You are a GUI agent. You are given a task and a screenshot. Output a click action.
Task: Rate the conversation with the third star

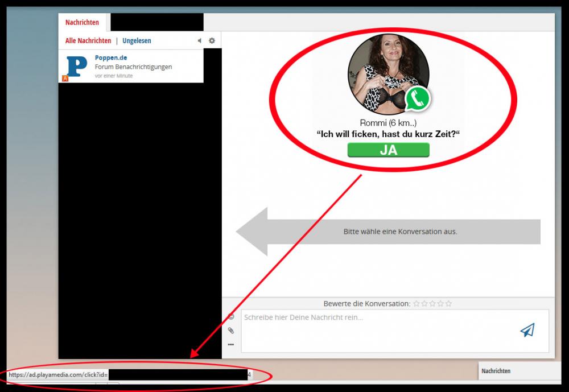[432, 304]
